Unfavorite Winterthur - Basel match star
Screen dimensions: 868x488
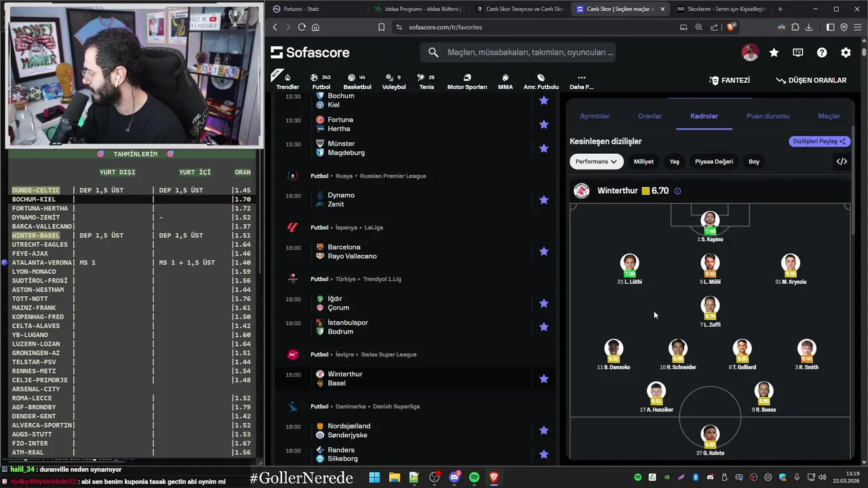[x=543, y=378]
